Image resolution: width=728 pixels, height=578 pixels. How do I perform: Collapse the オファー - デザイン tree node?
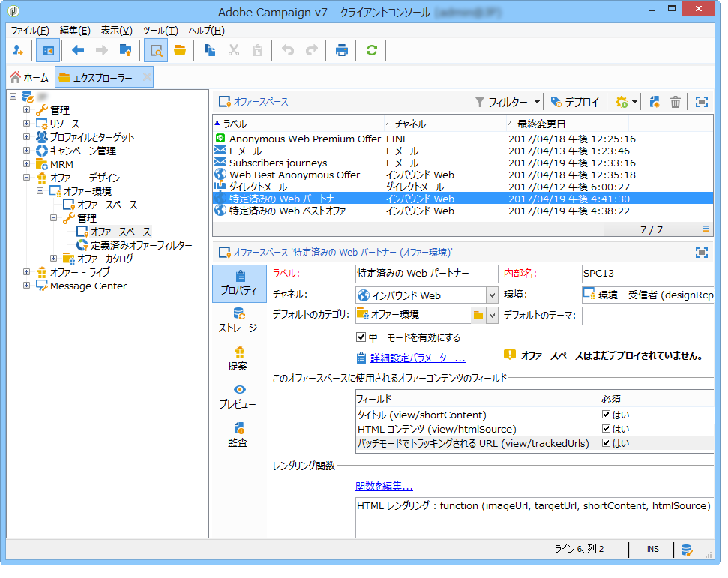point(26,178)
